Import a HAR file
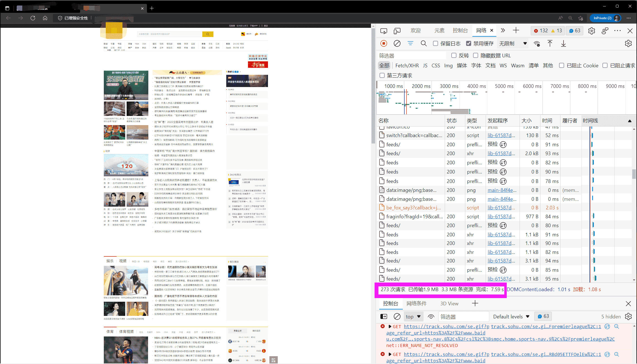The width and height of the screenshot is (637, 364). click(x=550, y=43)
